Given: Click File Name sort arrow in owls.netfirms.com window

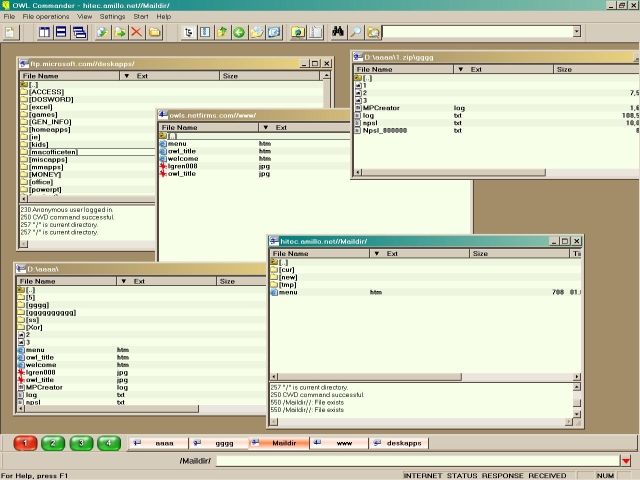Looking at the screenshot, I should coord(266,128).
